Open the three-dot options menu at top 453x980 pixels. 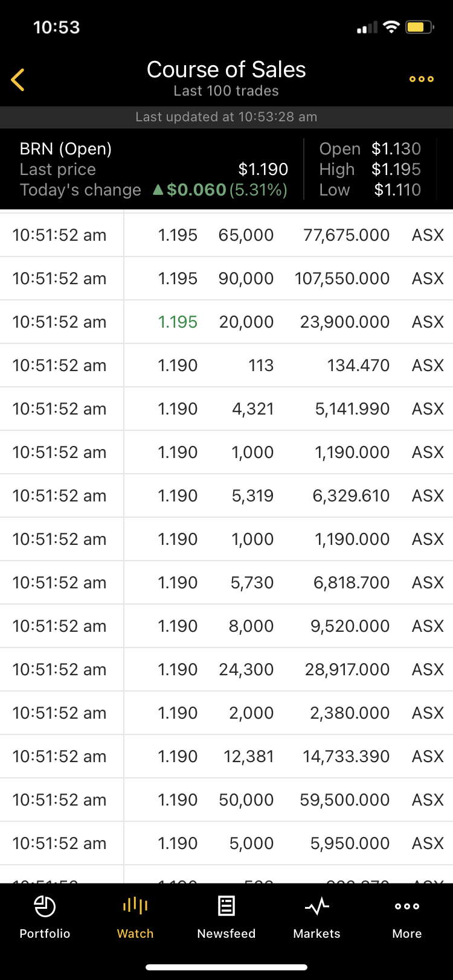[421, 79]
